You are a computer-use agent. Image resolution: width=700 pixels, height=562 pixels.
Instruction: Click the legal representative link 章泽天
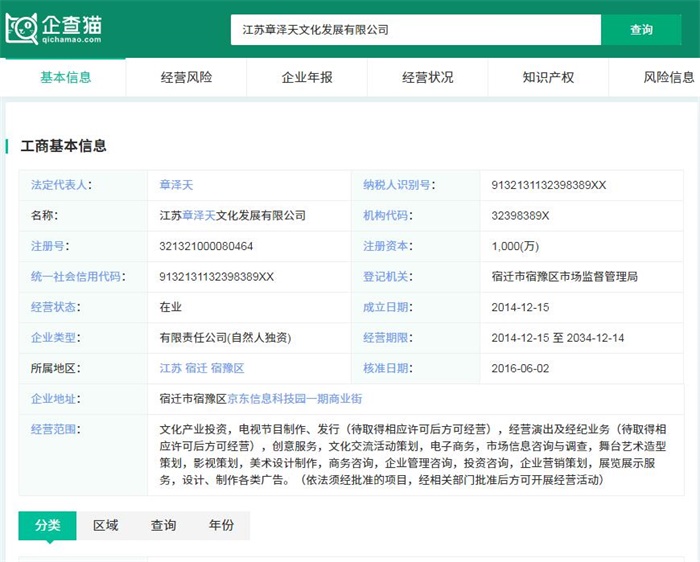176,185
